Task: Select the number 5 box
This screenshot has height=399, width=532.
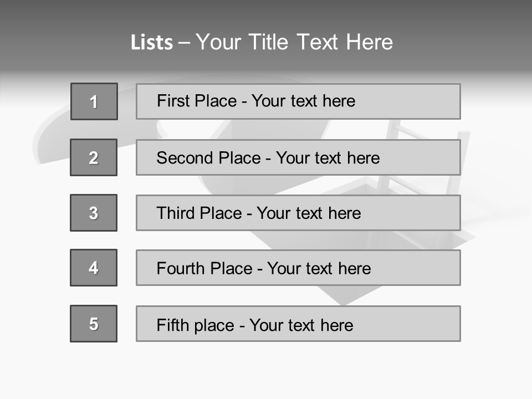Action: (x=94, y=324)
